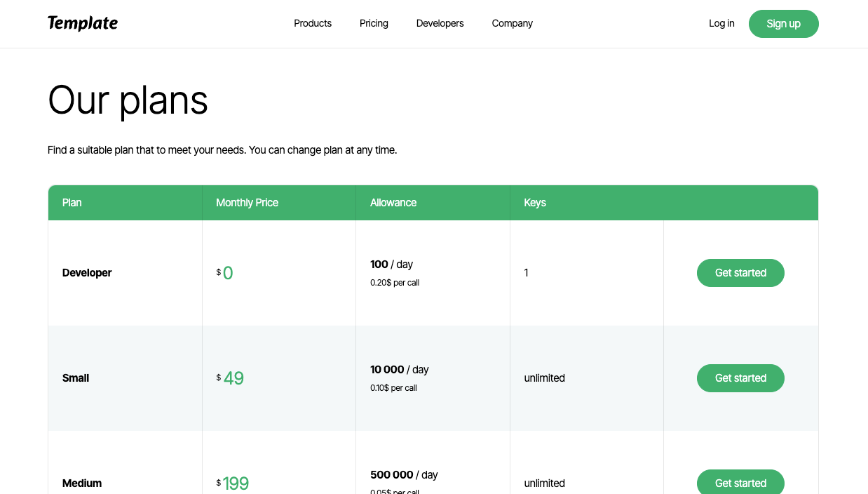
Task: Click the Log in link
Action: pyautogui.click(x=721, y=23)
